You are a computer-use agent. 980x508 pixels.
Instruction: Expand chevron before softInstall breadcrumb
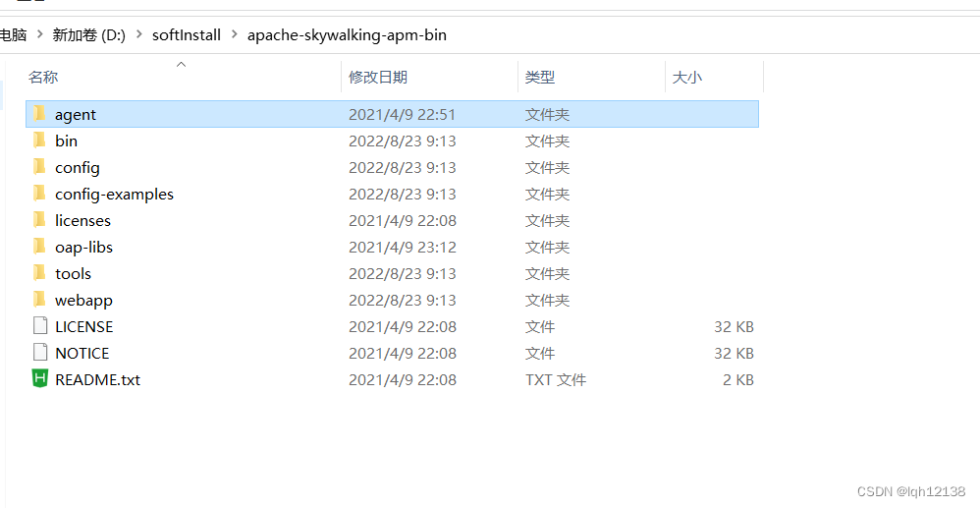point(138,35)
